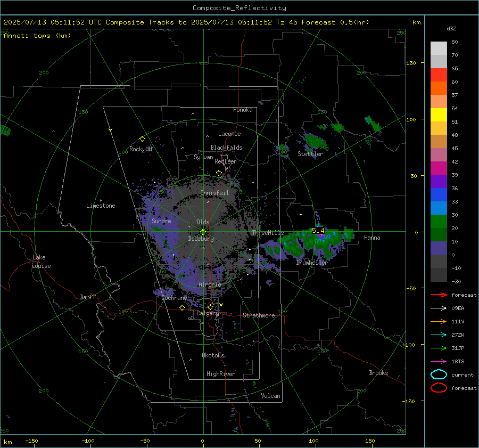Pick the bright yellow 54 dBZ swatch
This screenshot has width=479, height=448.
pos(439,115)
